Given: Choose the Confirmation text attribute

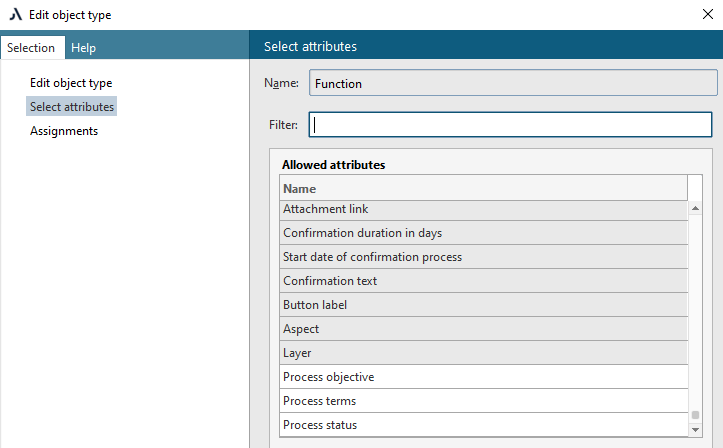Looking at the screenshot, I should pyautogui.click(x=483, y=281).
